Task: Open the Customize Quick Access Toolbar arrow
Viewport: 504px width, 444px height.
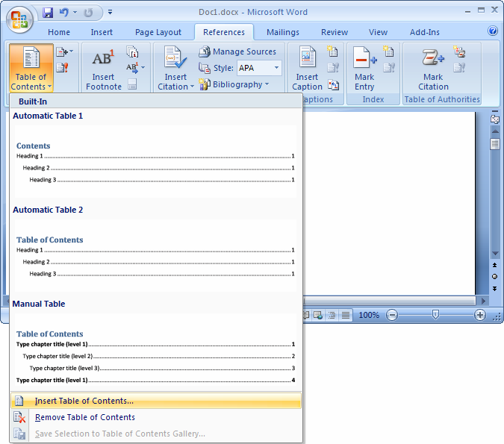Action: (111, 12)
